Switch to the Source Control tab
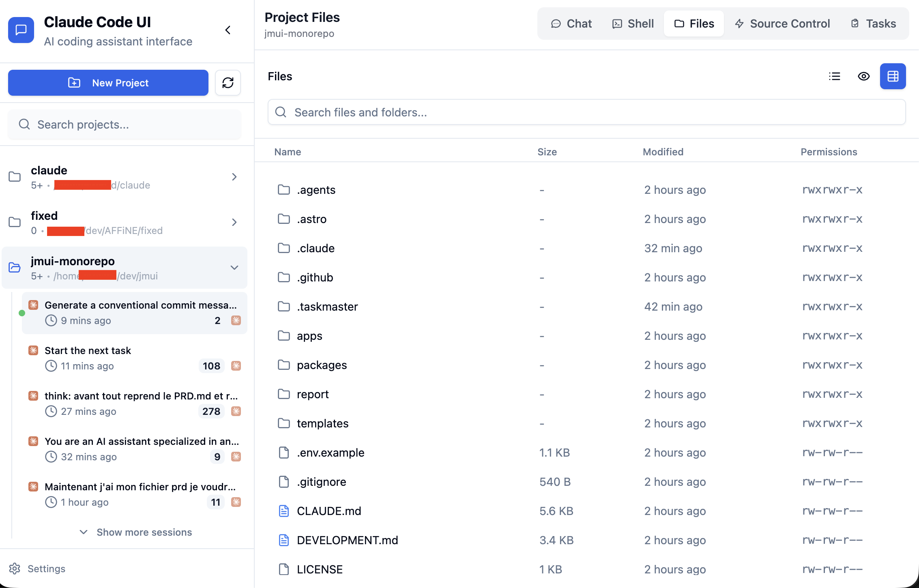This screenshot has height=588, width=919. click(x=783, y=24)
